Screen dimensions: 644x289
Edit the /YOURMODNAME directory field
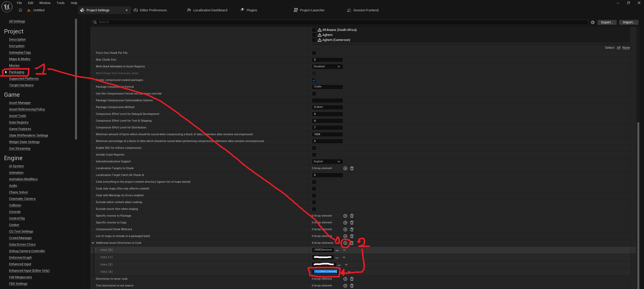325,272
